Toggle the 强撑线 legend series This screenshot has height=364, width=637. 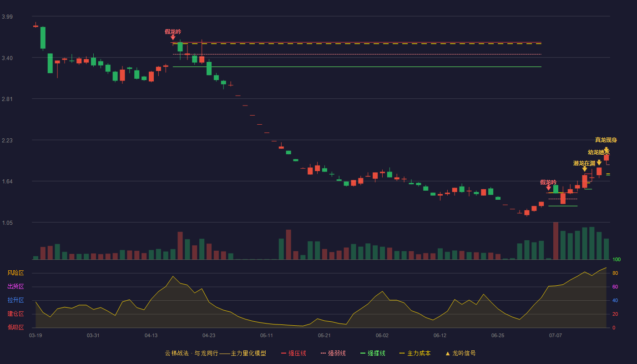[x=373, y=353]
